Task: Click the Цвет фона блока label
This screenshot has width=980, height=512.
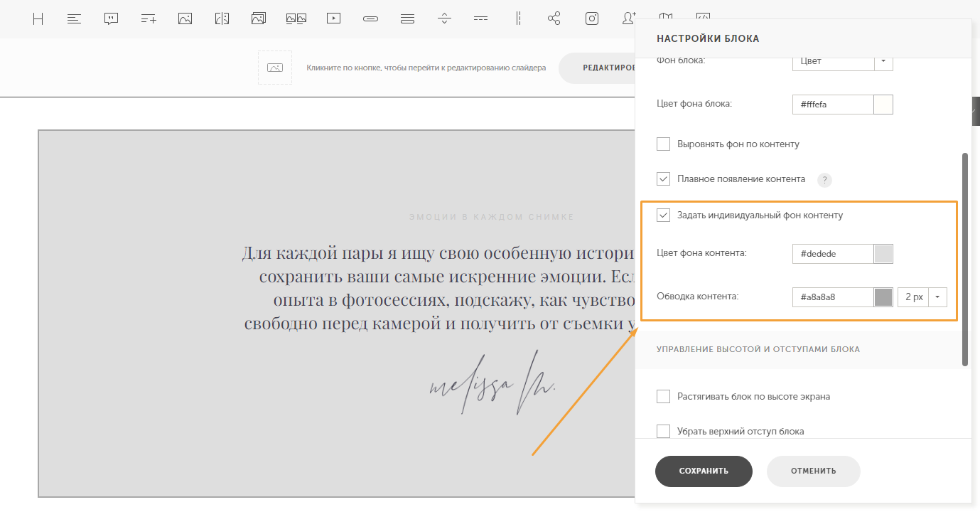Action: tap(694, 104)
